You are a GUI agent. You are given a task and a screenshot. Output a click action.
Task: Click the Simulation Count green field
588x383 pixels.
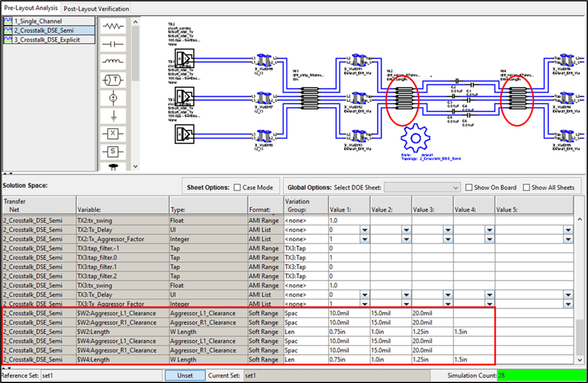point(541,375)
